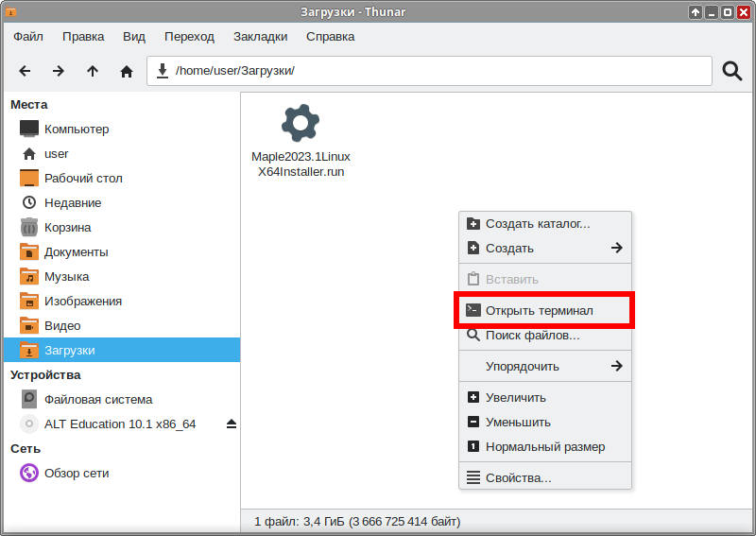Click the folder-plus icon beside Создать каталог...
The height and width of the screenshot is (536, 756).
(x=473, y=223)
